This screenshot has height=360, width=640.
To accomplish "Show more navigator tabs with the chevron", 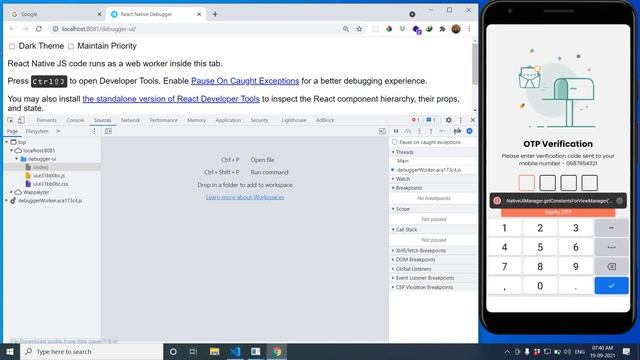I will point(58,131).
